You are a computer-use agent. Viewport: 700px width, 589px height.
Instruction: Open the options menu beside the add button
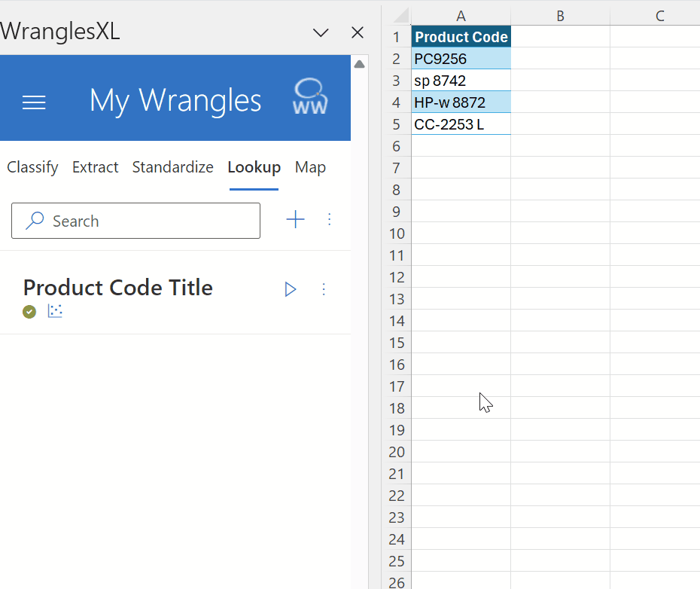330,219
